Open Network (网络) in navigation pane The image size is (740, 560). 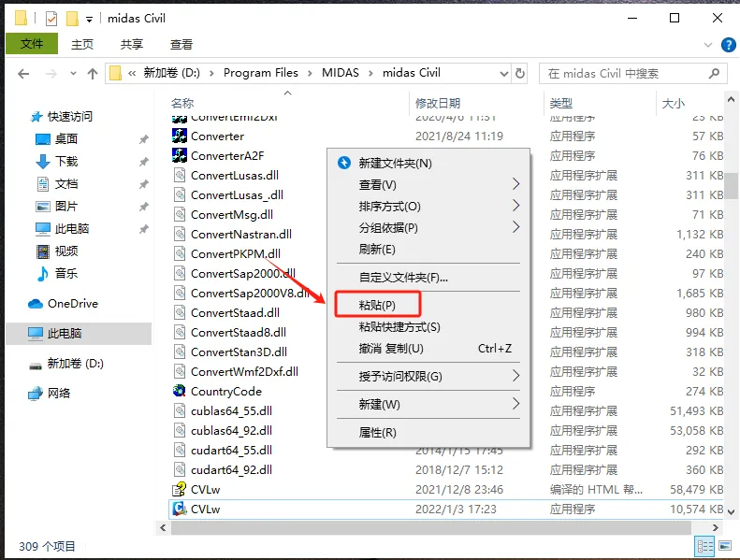click(x=49, y=393)
